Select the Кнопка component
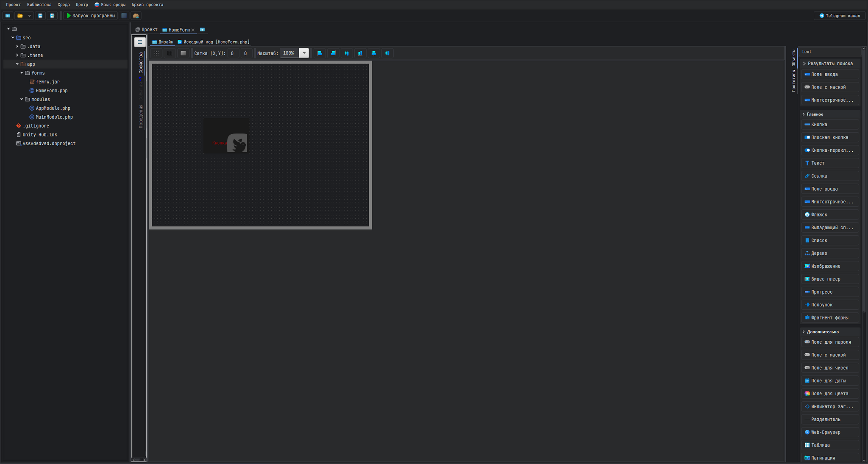This screenshot has height=464, width=868. pos(830,125)
